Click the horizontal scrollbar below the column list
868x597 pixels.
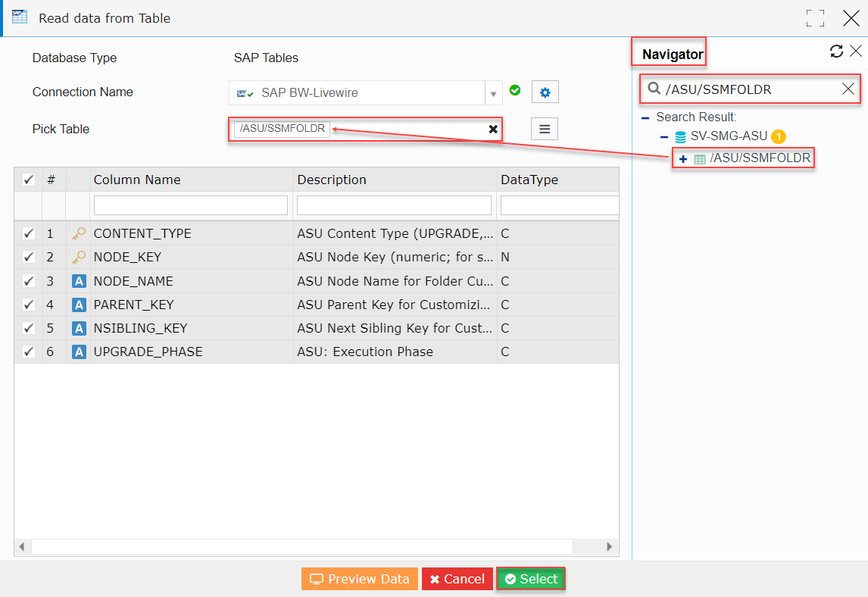click(303, 546)
